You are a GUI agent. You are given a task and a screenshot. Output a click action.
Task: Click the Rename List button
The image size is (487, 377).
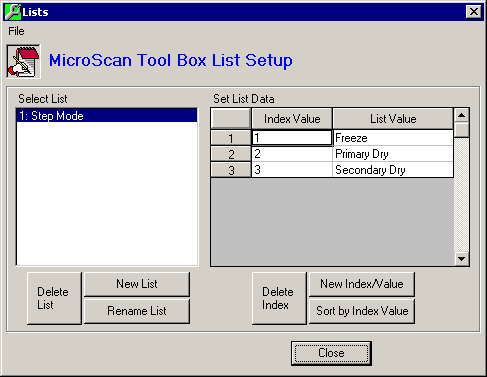click(137, 311)
